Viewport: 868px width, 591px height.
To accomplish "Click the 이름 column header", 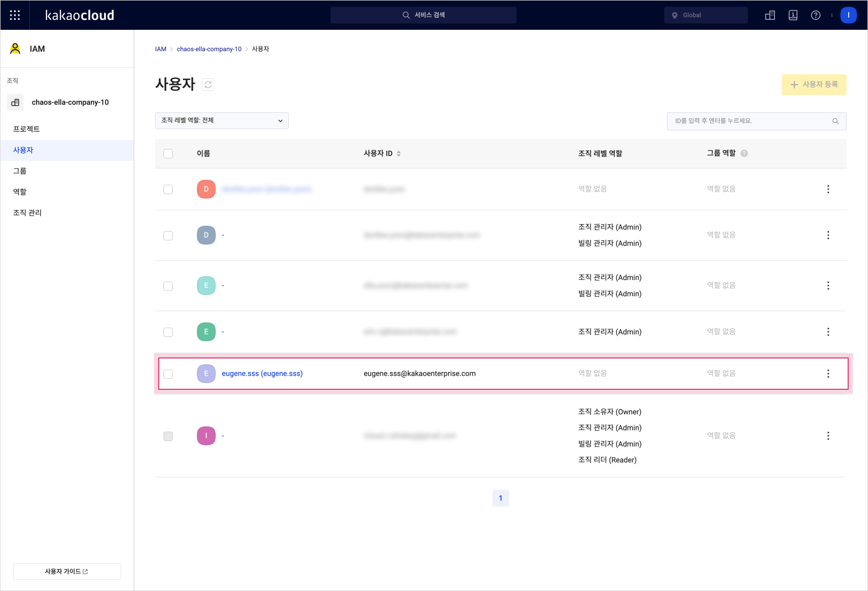I will point(204,154).
